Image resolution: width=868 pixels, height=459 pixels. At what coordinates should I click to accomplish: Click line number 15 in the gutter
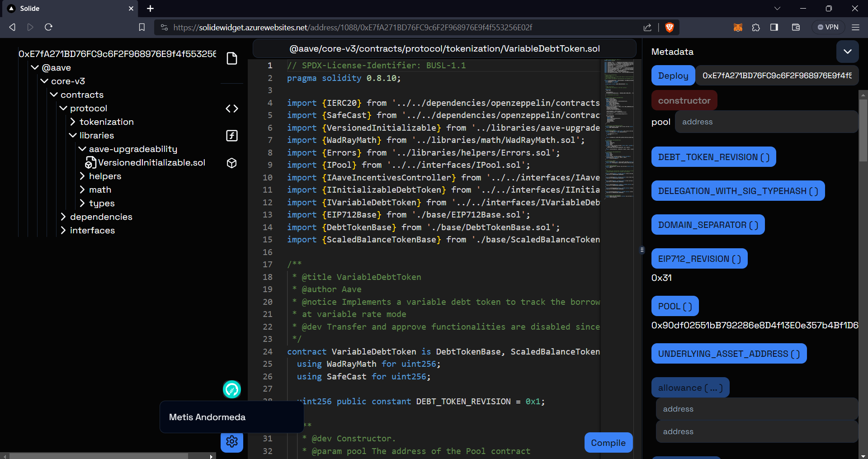pyautogui.click(x=268, y=239)
